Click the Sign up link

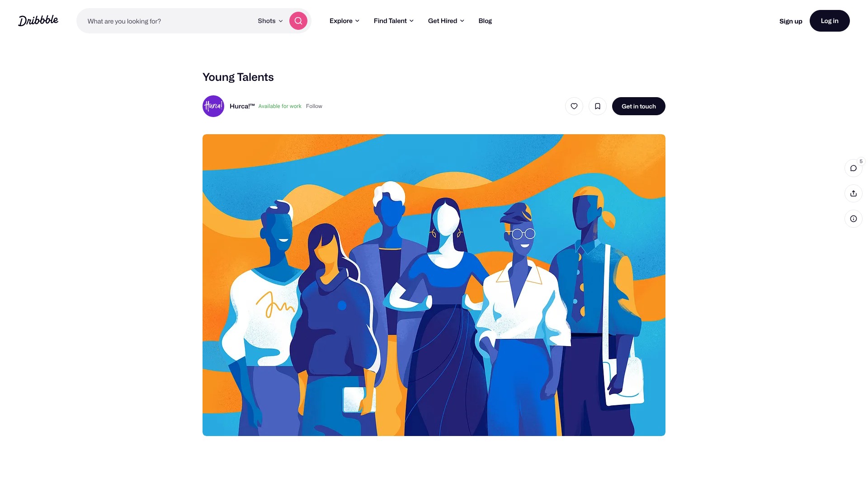[x=791, y=21]
